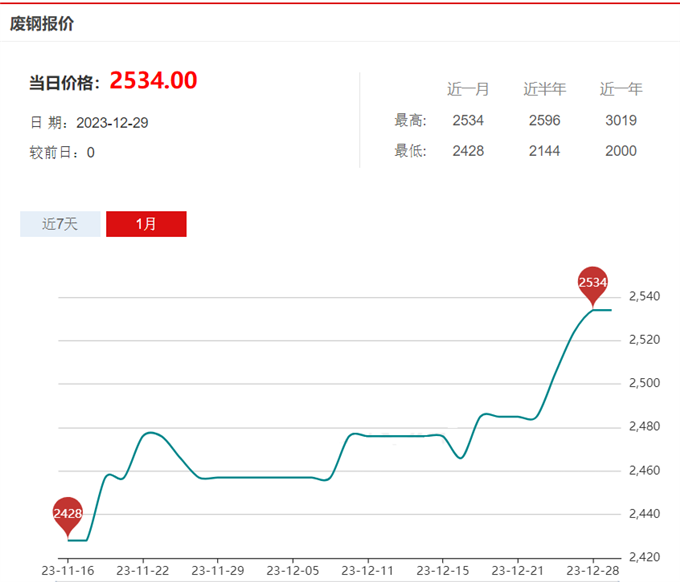Viewport: 680px width, 582px height.
Task: Click the 最高 row label
Action: 410,120
